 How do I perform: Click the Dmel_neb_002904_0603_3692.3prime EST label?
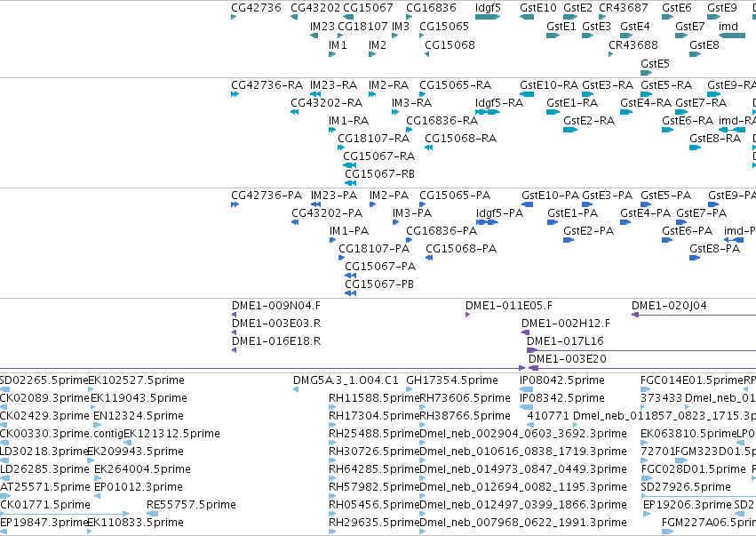click(x=523, y=434)
